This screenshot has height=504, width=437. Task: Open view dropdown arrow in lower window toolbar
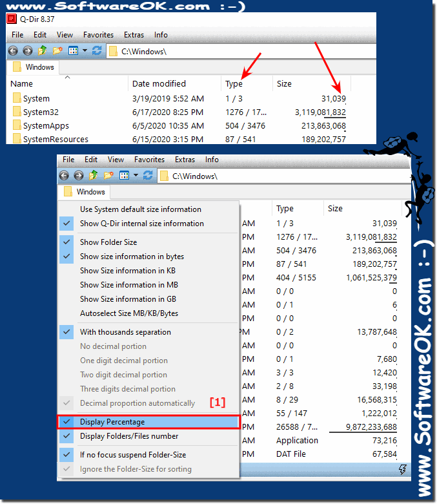(x=136, y=175)
